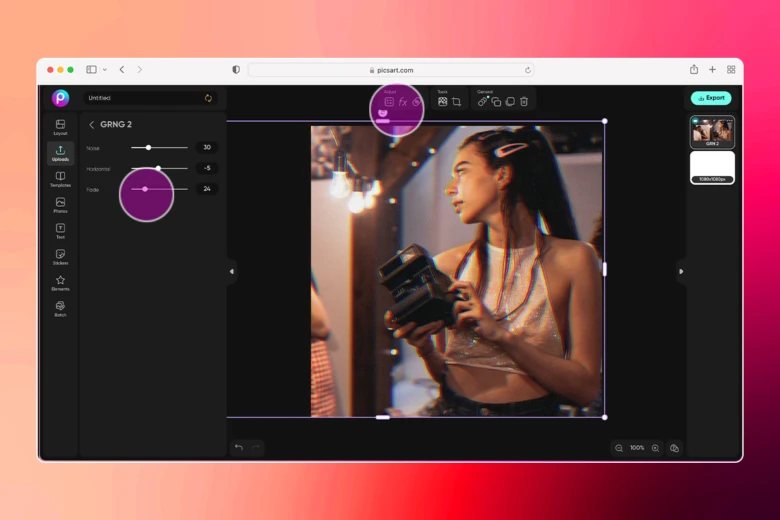Select the Crop tool in Tools group
The height and width of the screenshot is (520, 780).
456,102
